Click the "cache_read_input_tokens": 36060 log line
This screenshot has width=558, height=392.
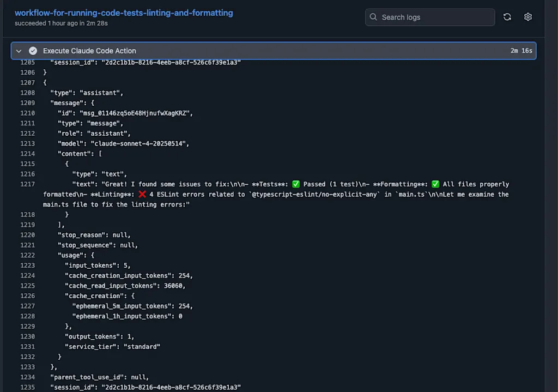pos(125,286)
